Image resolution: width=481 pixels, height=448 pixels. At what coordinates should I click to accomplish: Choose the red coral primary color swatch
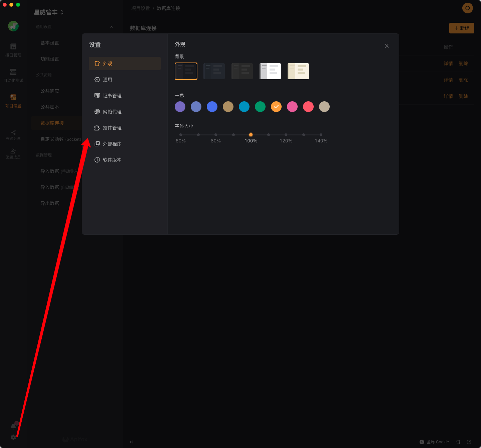pos(308,107)
